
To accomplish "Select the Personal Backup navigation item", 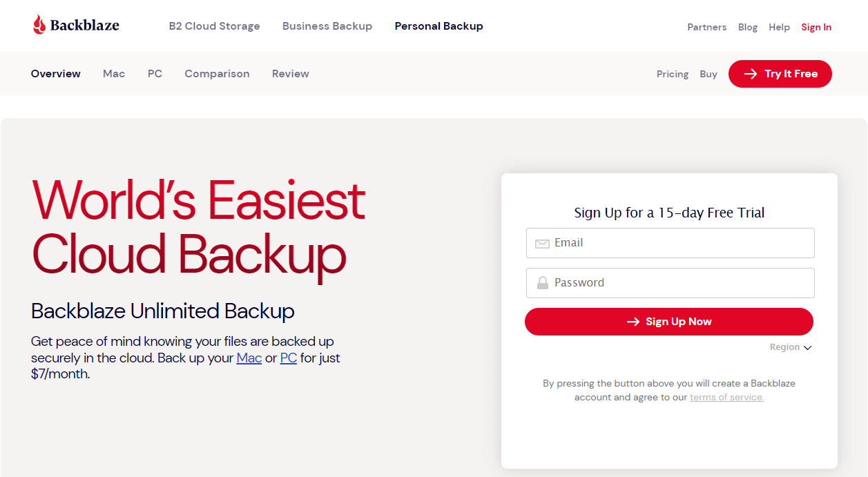I will coord(438,26).
